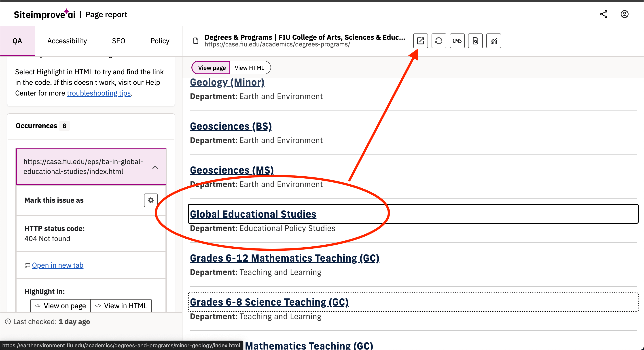Select the View page toggle
Image resolution: width=644 pixels, height=350 pixels.
212,68
